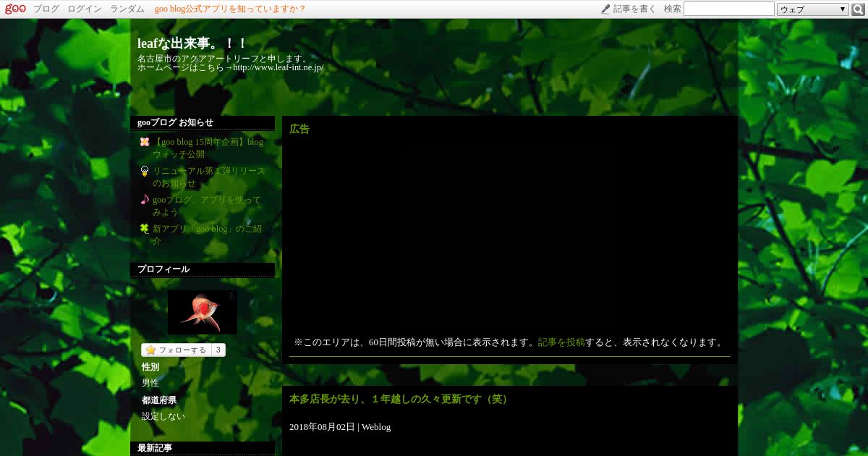Open the ログイン link
The image size is (868, 456).
85,9
